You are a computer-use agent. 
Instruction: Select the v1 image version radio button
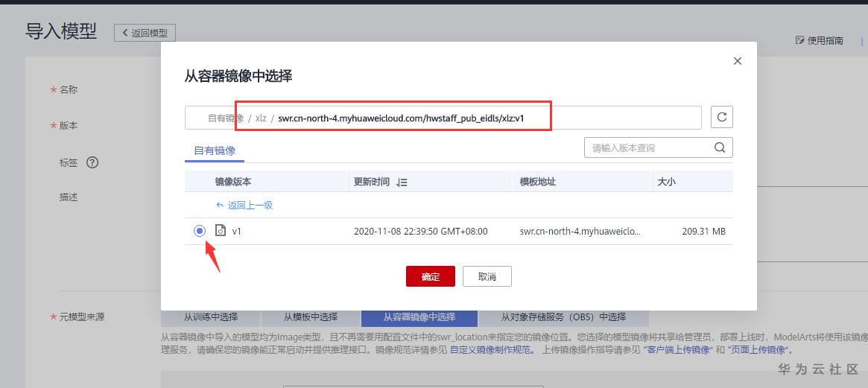pyautogui.click(x=200, y=231)
